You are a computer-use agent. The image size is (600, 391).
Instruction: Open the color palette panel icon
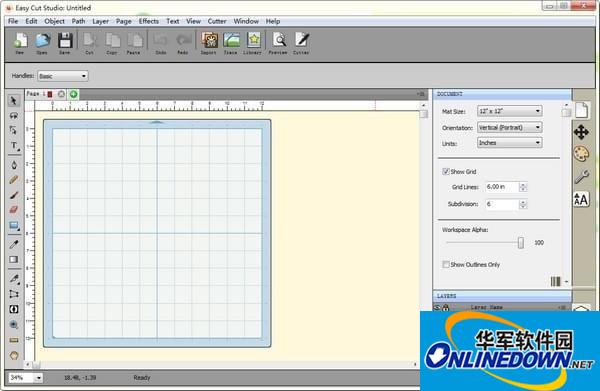(x=581, y=154)
